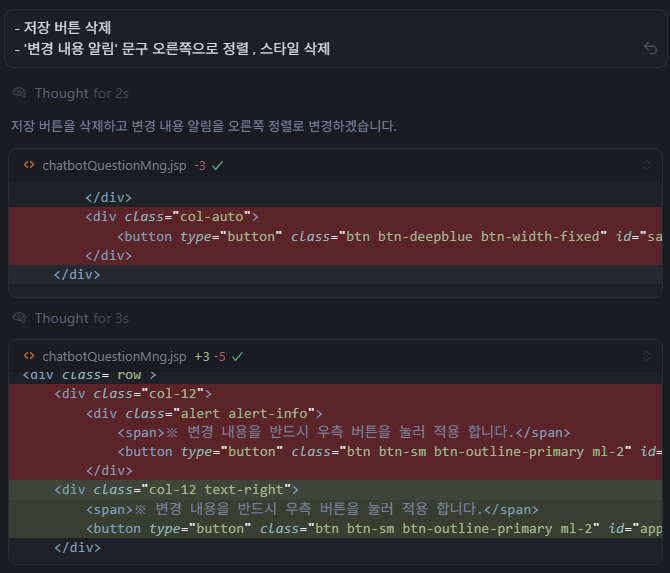
Task: Click the green checkmark on the -3 diff header
Action: (x=218, y=165)
